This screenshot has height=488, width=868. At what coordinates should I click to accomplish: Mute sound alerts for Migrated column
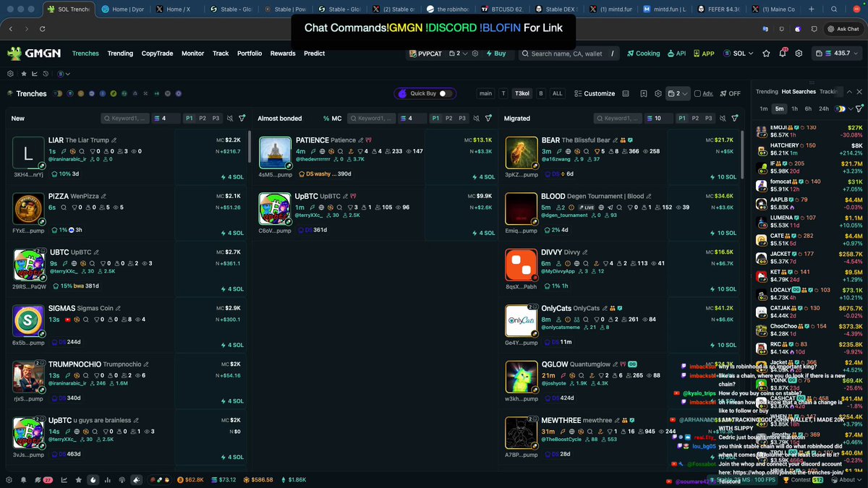pos(722,118)
